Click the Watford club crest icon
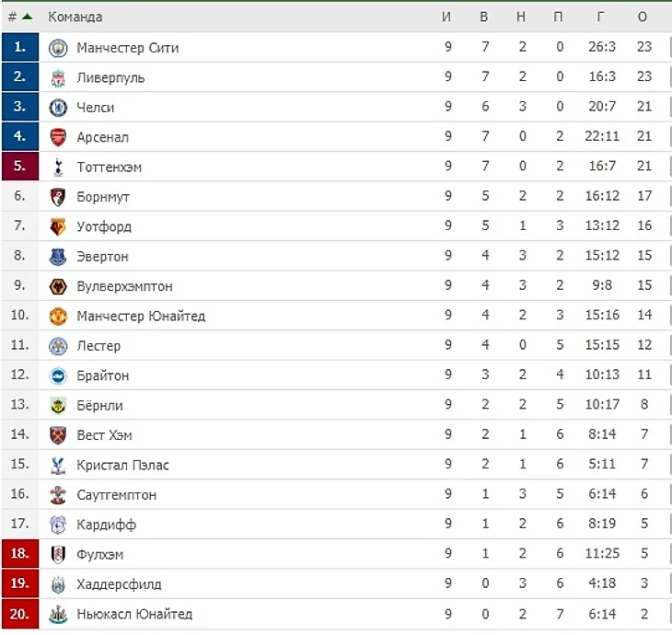The image size is (672, 635). coord(58,226)
